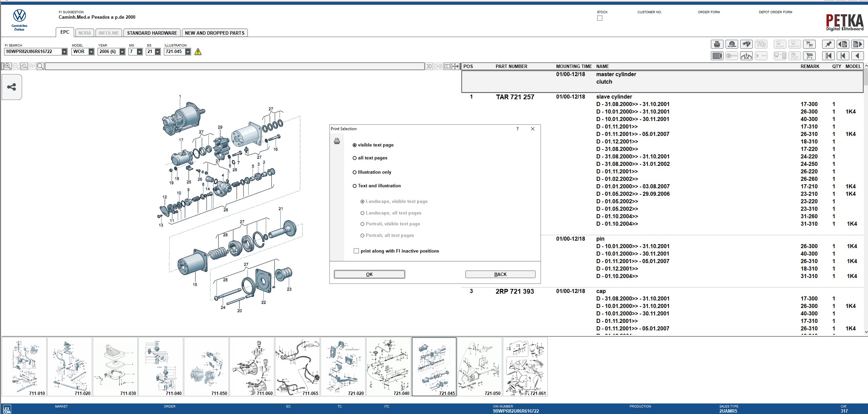The height and width of the screenshot is (414, 868).
Task: Click the yellow warning triangle icon
Action: coord(198,52)
